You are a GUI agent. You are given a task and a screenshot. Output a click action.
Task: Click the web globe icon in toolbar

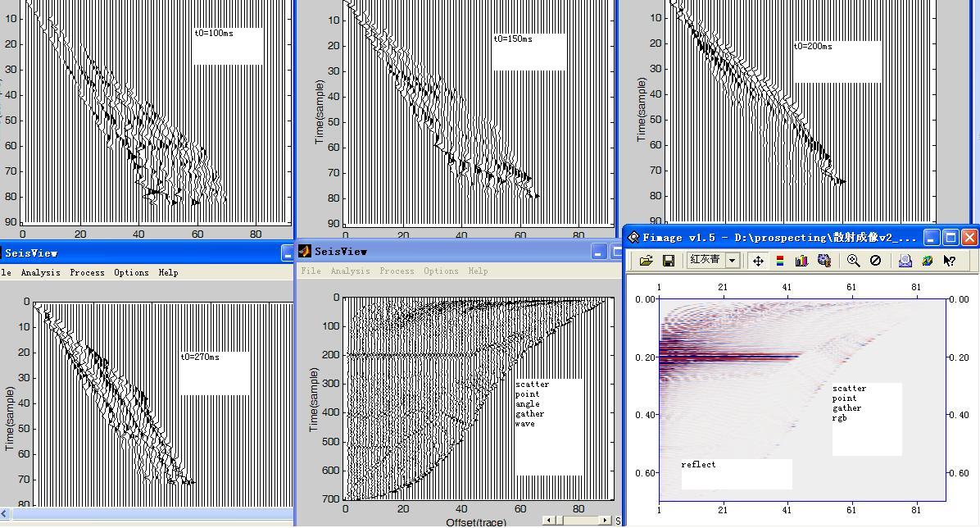[x=927, y=261]
